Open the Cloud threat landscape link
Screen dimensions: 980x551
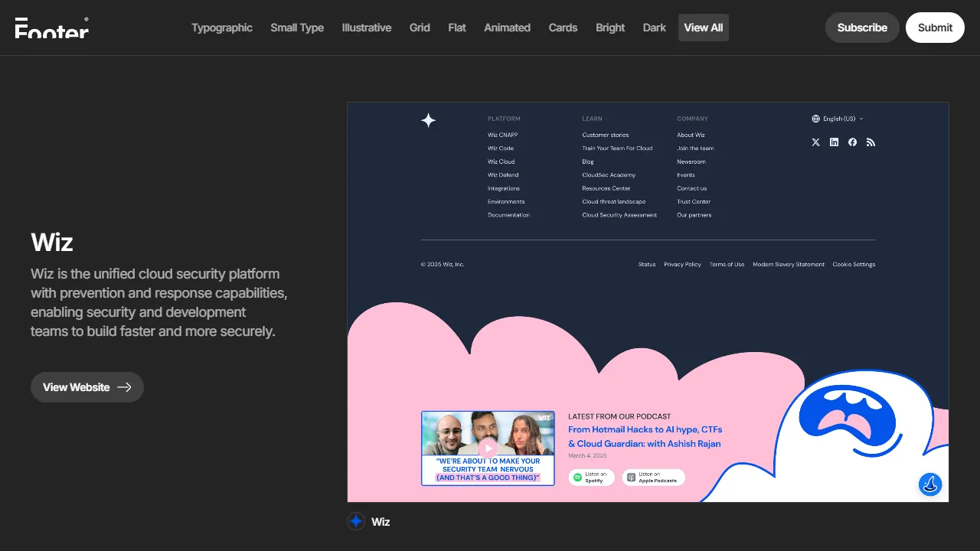click(614, 202)
